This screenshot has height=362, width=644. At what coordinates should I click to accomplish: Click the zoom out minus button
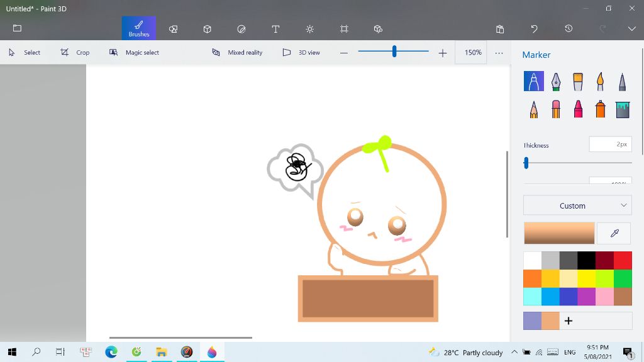pos(344,53)
